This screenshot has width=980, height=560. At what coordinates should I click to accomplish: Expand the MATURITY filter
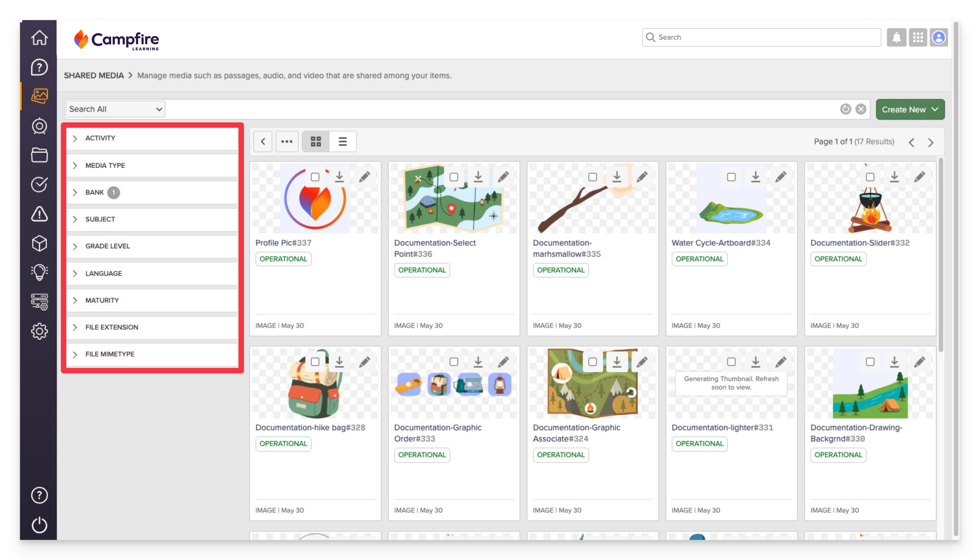(152, 300)
